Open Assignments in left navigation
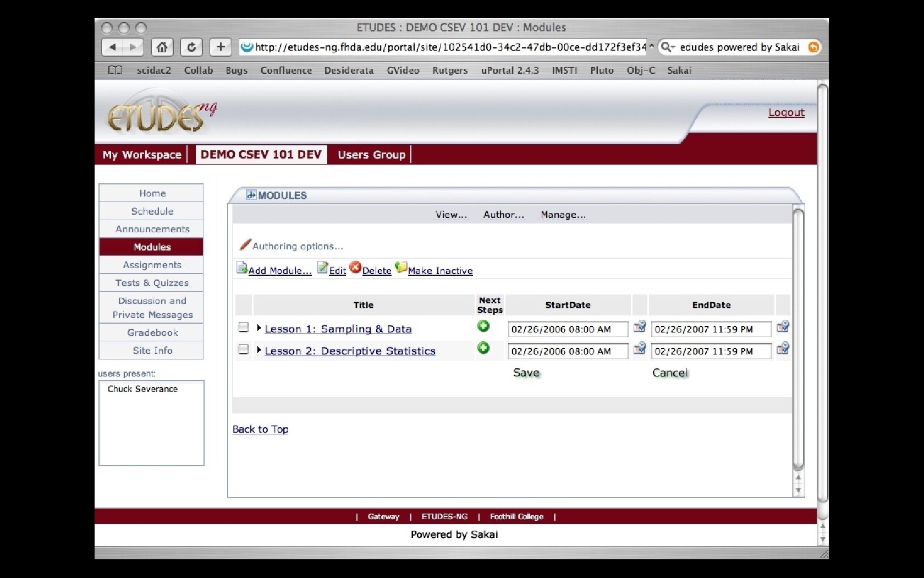This screenshot has width=924, height=578. coord(151,265)
